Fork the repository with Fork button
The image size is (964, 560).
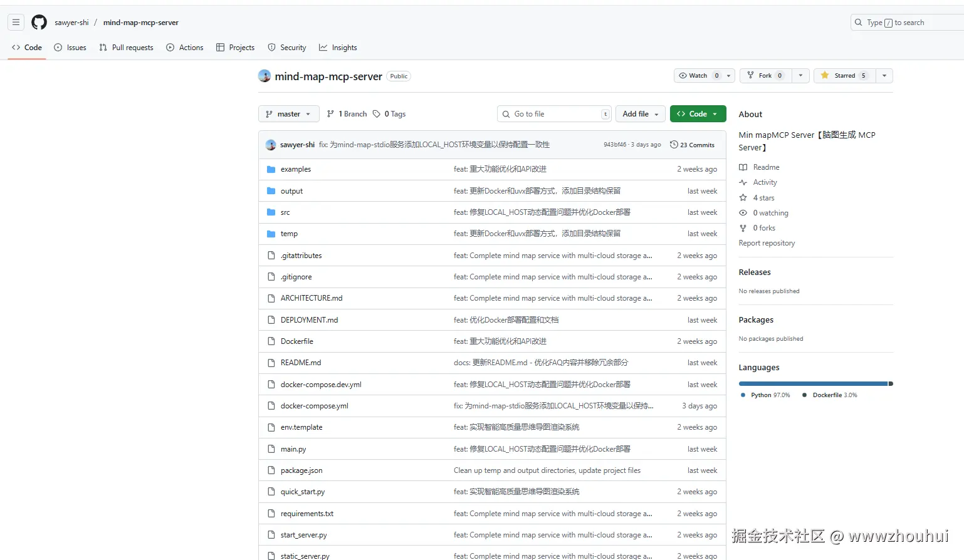(766, 76)
